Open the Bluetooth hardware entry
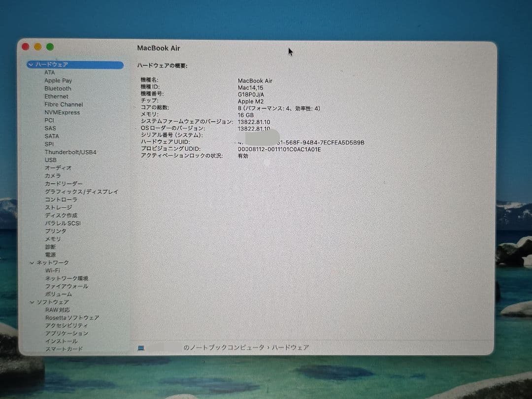Image resolution: width=532 pixels, height=399 pixels. pyautogui.click(x=58, y=89)
